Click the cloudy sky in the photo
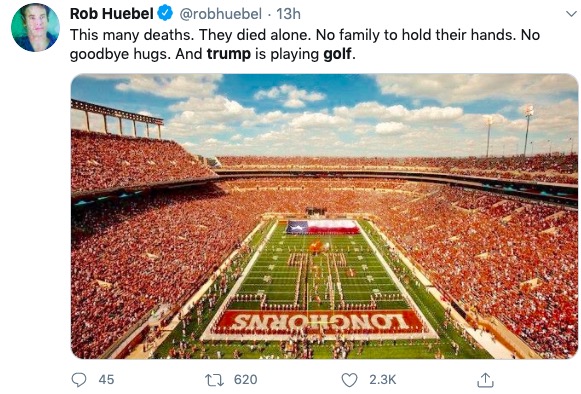Viewport: 581px width, 394px height. coord(324,113)
